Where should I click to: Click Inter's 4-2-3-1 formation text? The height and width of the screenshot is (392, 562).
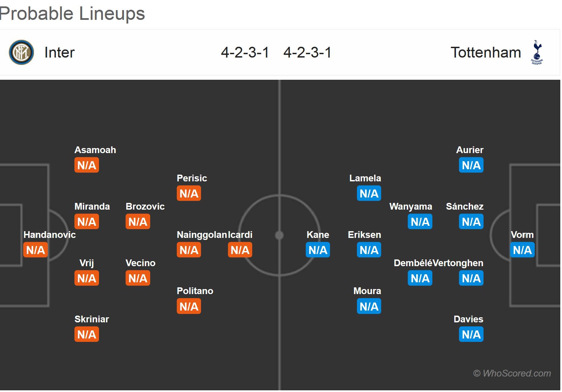[245, 52]
